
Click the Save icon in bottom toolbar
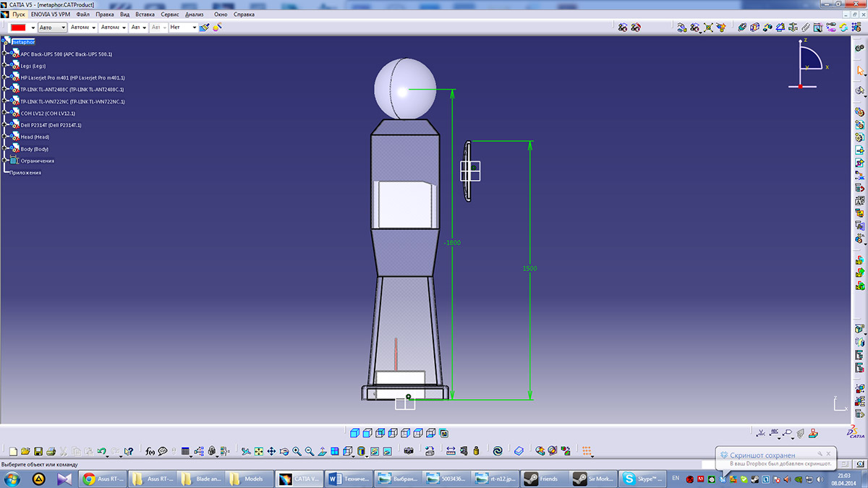click(x=39, y=451)
